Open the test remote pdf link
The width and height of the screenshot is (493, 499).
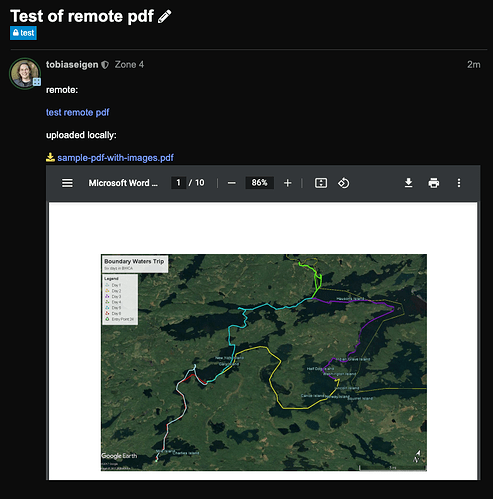(x=78, y=112)
